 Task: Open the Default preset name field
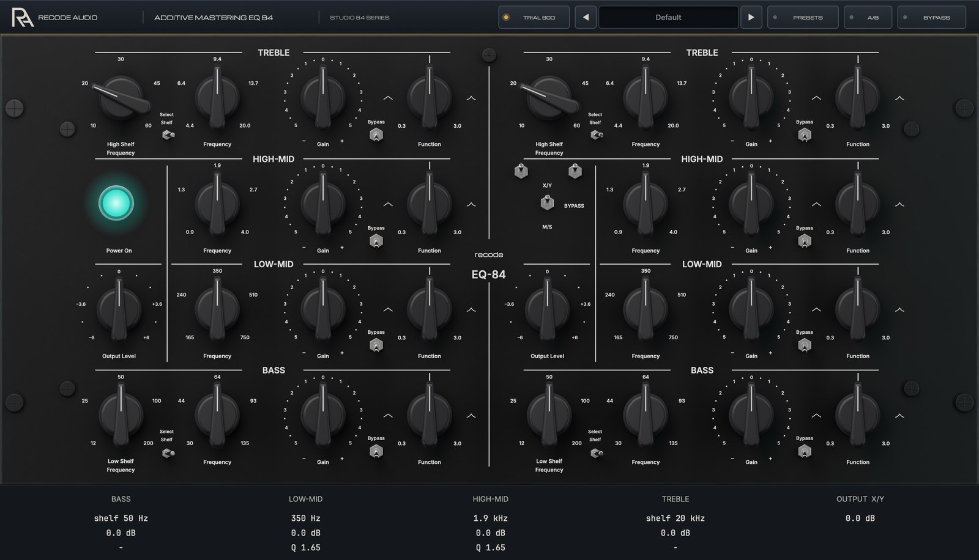pos(668,17)
